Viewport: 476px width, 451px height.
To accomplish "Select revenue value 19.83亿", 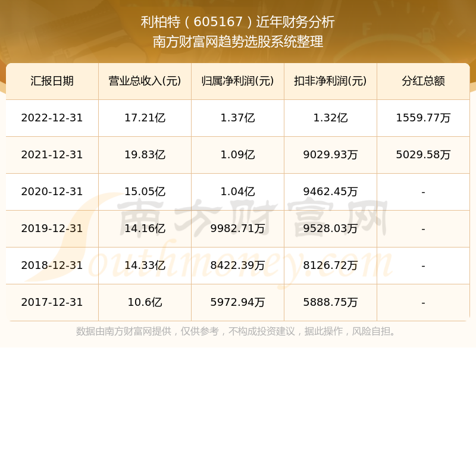I will [x=145, y=155].
